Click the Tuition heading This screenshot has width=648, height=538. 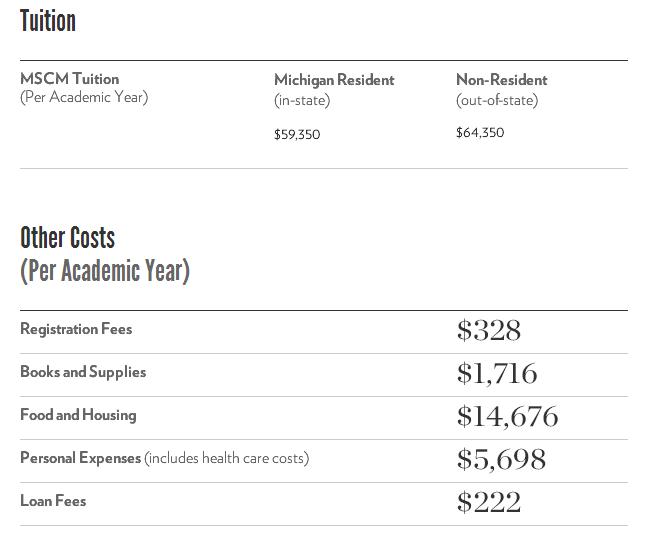(48, 21)
